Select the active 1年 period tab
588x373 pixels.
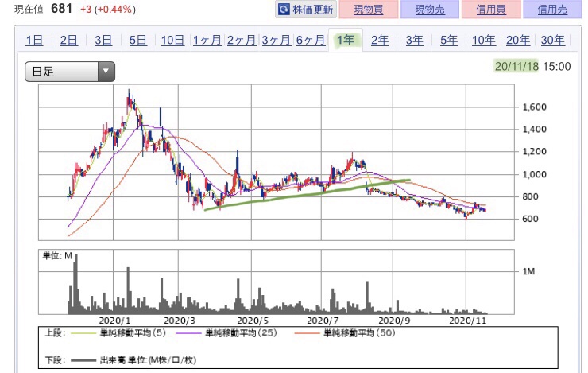pos(346,40)
